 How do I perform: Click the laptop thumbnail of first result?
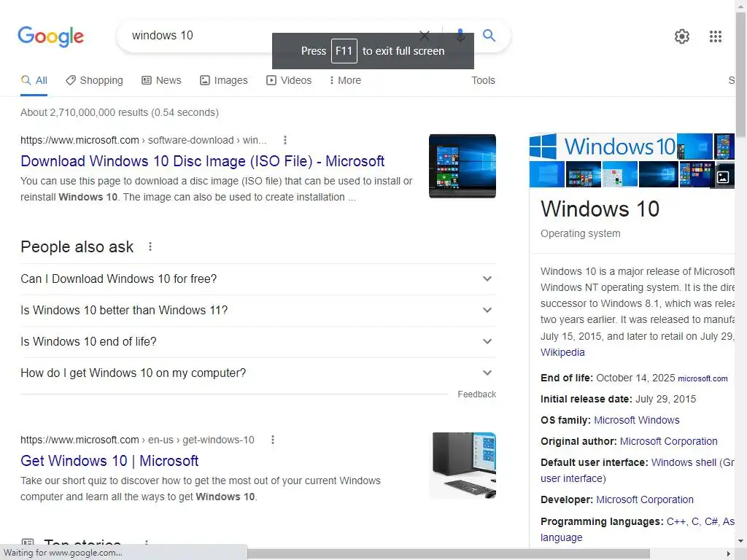tap(462, 166)
